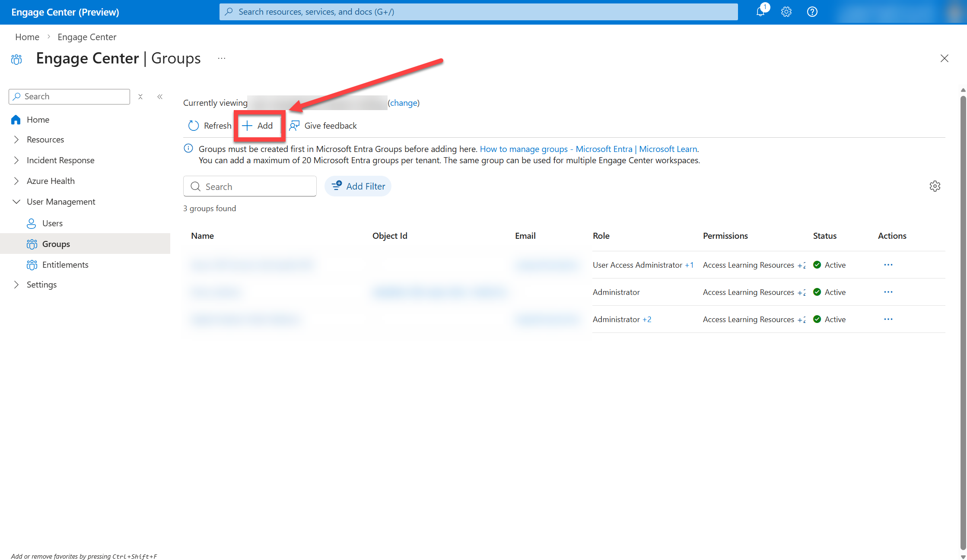Click the Groups icon in sidebar
The width and height of the screenshot is (967, 560).
click(32, 244)
